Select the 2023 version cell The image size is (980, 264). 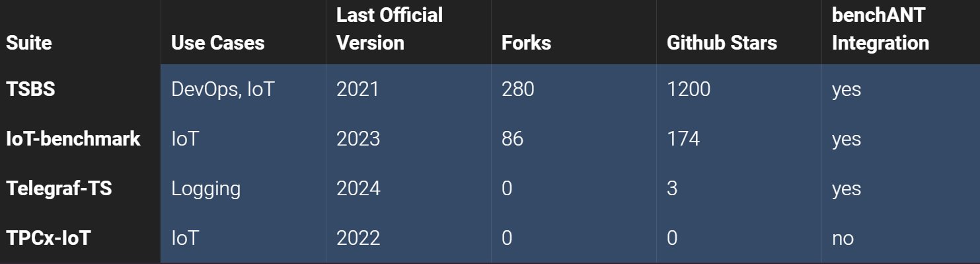click(358, 139)
